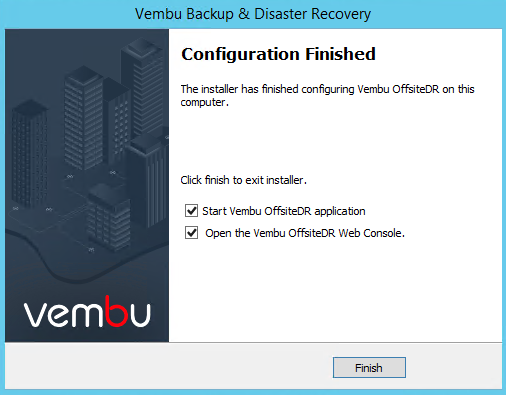Click the 'Open the Vembu OffsiteDR Web Console' label

[305, 233]
